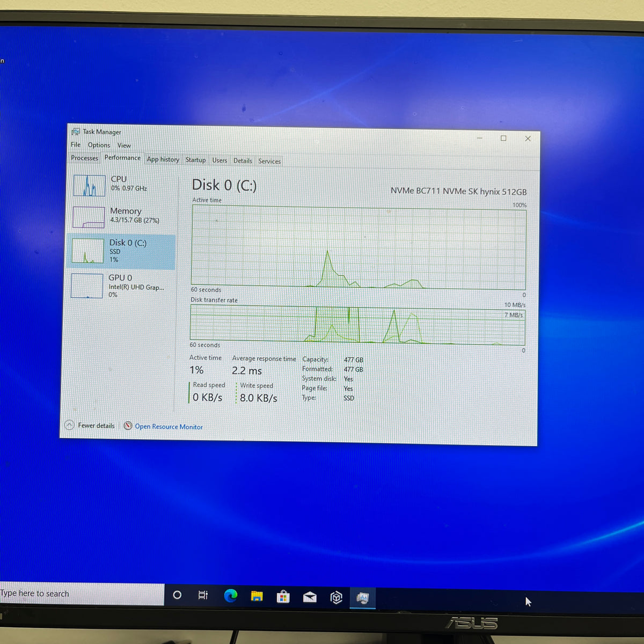Select the Average response time 2.2 ms value

247,371
